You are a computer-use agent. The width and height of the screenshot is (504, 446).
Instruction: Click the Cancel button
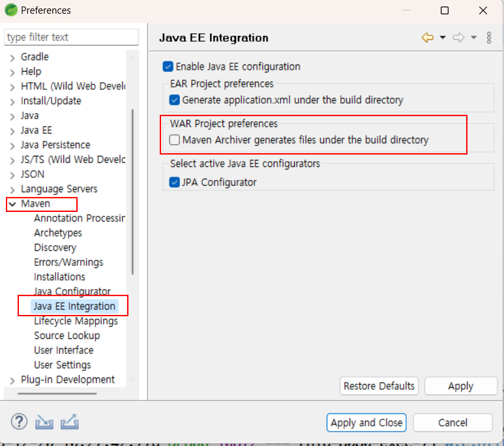click(452, 423)
